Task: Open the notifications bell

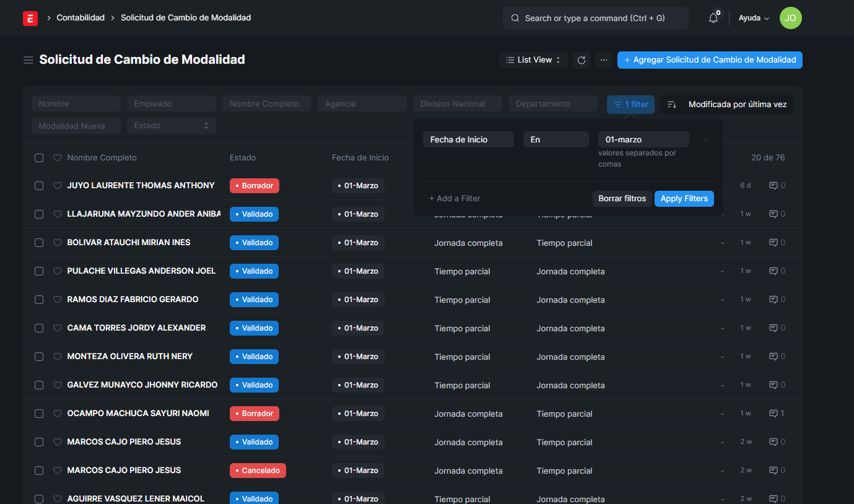Action: click(713, 19)
